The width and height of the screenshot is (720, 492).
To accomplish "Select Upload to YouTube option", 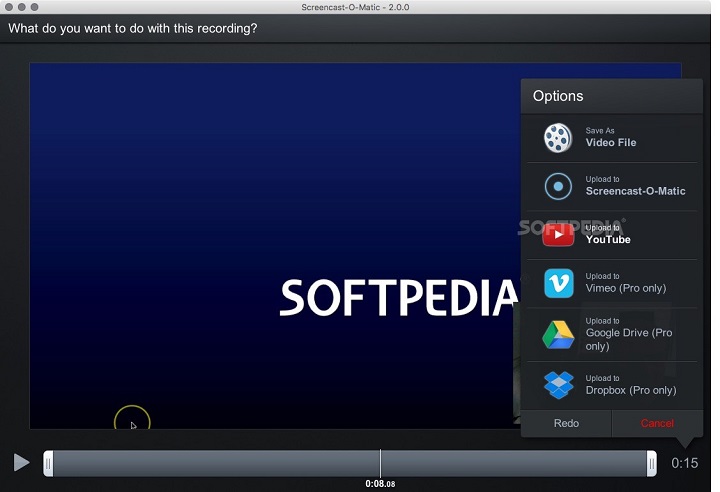I will [612, 235].
